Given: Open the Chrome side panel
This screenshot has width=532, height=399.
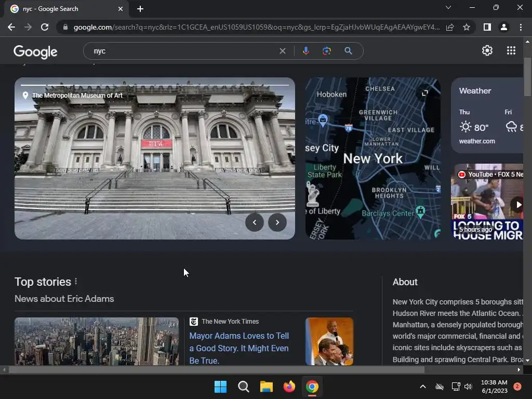Looking at the screenshot, I should [x=487, y=27].
